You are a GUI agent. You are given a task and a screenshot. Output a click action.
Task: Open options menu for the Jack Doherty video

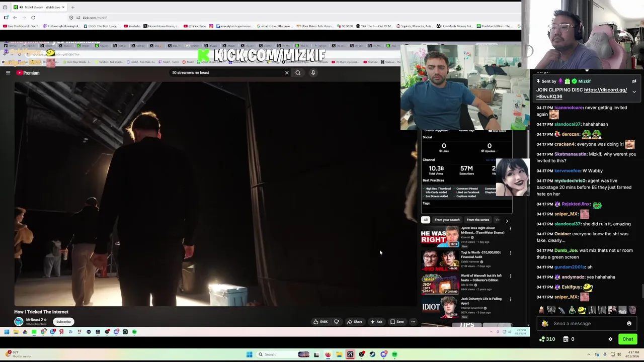pyautogui.click(x=510, y=299)
